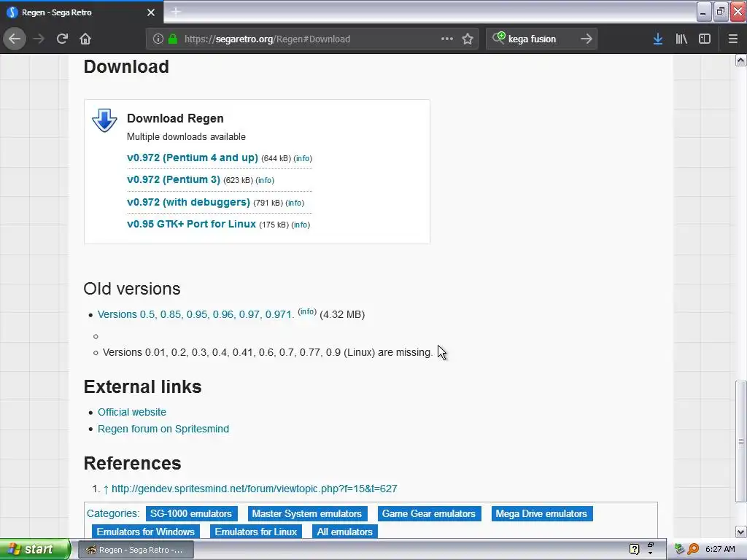747x560 pixels.
Task: Open the Firefox hamburger menu
Action: [x=732, y=39]
